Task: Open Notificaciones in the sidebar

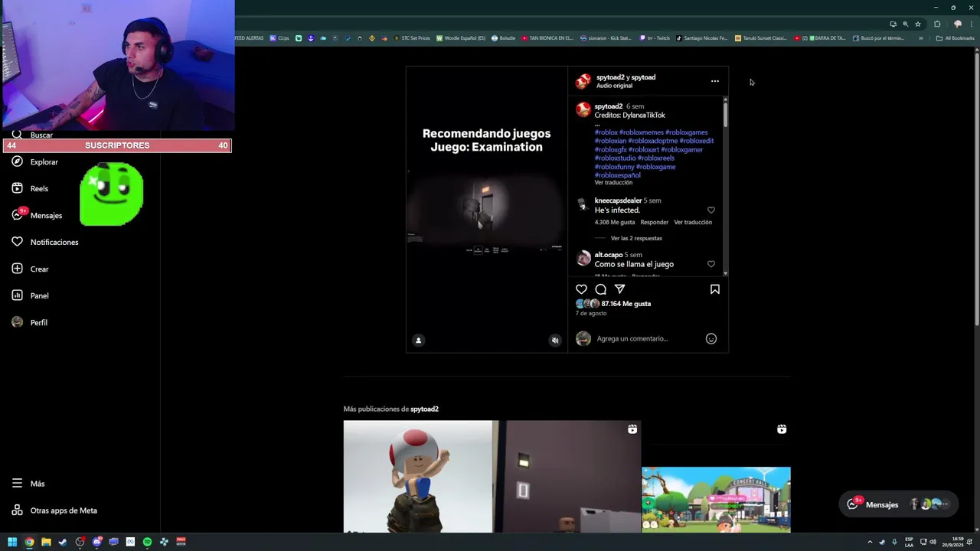Action: (x=54, y=243)
